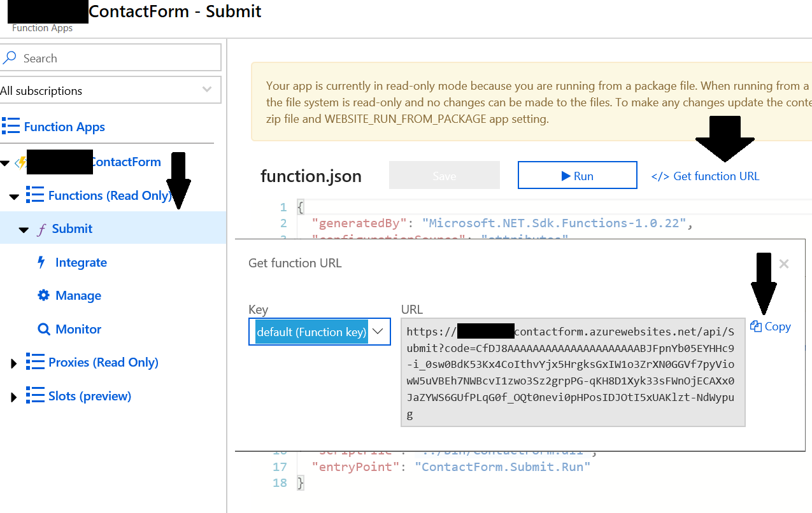Image resolution: width=812 pixels, height=513 pixels.
Task: Collapse the Functions (Read Only) node
Action: [x=15, y=197]
